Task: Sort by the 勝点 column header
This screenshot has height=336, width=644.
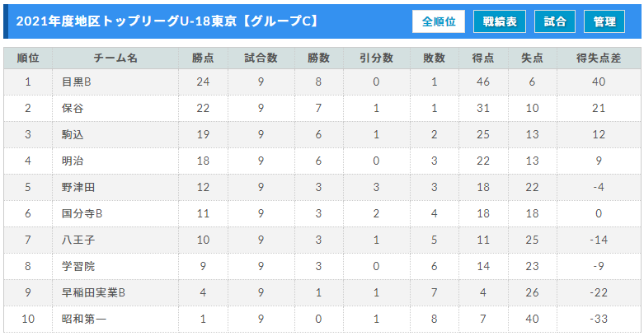Action: click(x=202, y=58)
